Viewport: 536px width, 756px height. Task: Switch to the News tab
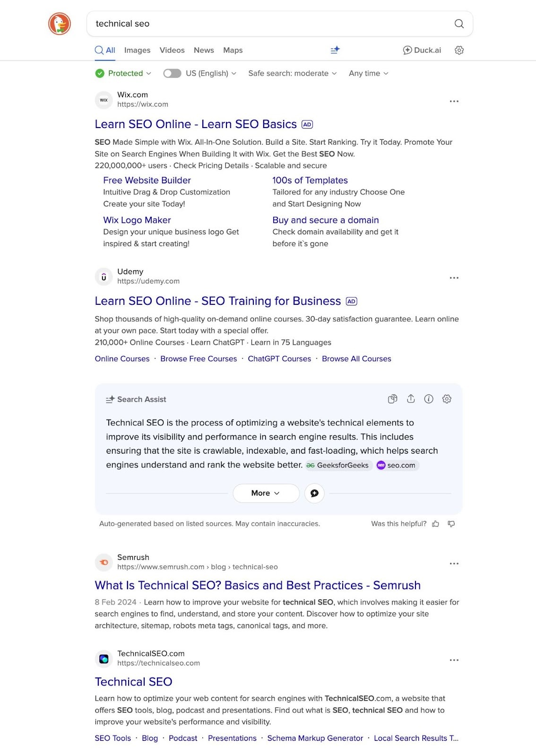(204, 50)
